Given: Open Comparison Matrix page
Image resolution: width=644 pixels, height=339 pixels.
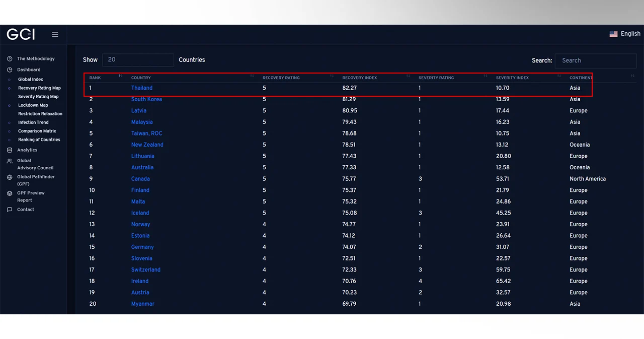Looking at the screenshot, I should (x=37, y=131).
